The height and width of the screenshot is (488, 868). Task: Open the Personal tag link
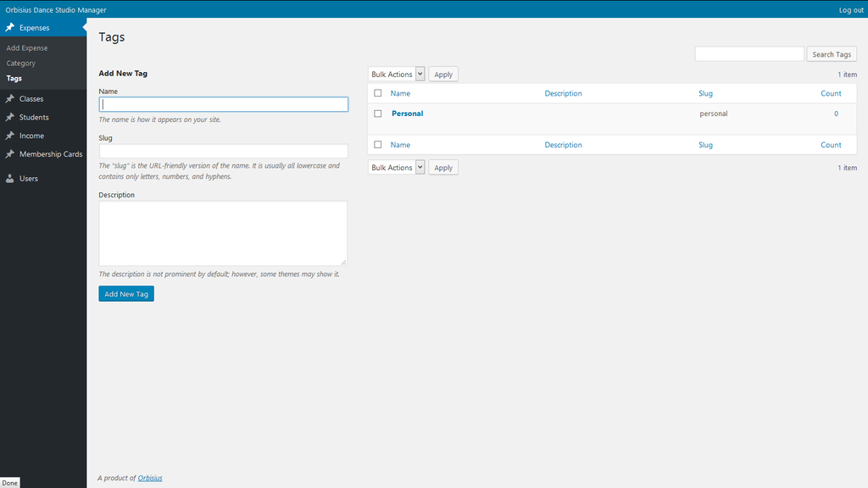pyautogui.click(x=408, y=114)
